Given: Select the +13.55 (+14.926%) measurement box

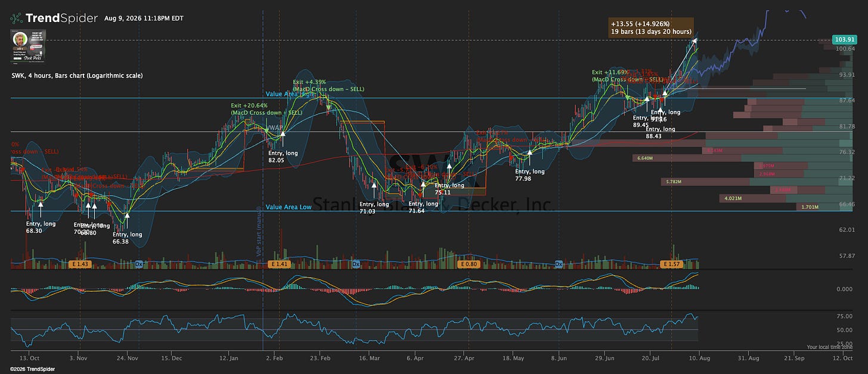Looking at the screenshot, I should tap(651, 28).
